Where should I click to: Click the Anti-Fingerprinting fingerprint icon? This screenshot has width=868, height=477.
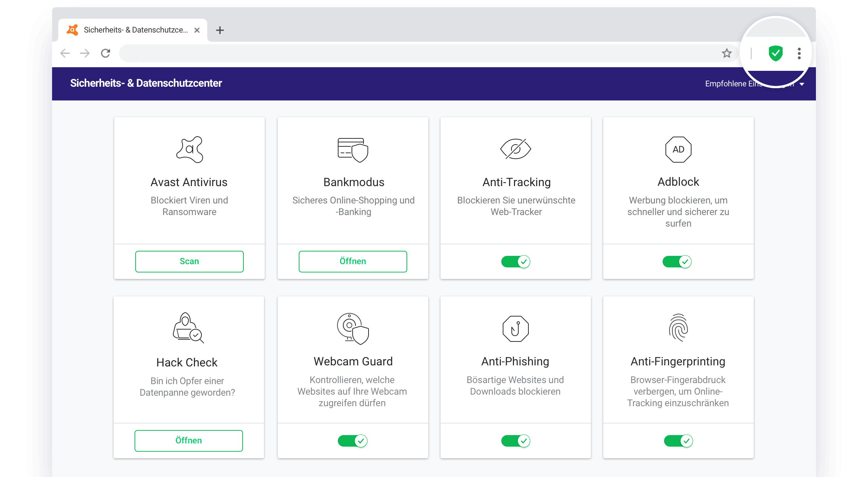[x=678, y=328]
